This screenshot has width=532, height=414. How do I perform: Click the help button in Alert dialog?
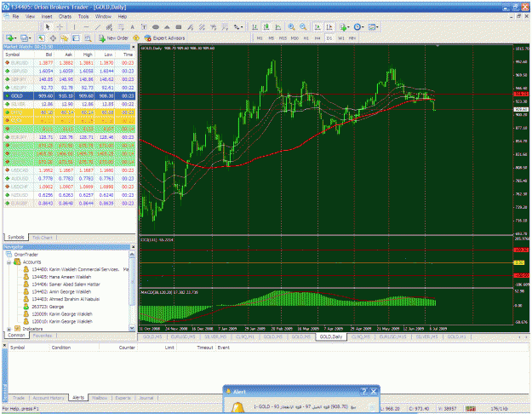coord(363,392)
